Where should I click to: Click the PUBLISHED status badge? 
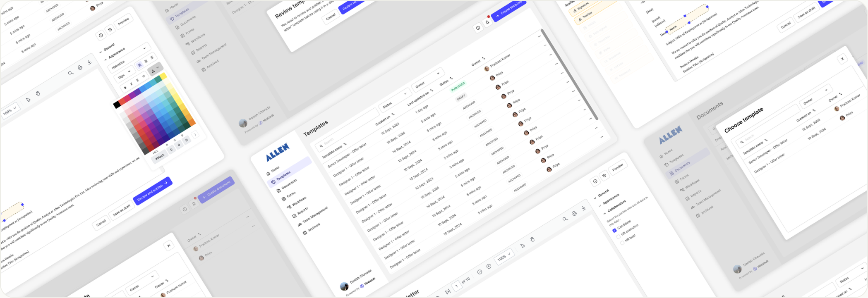click(x=458, y=86)
